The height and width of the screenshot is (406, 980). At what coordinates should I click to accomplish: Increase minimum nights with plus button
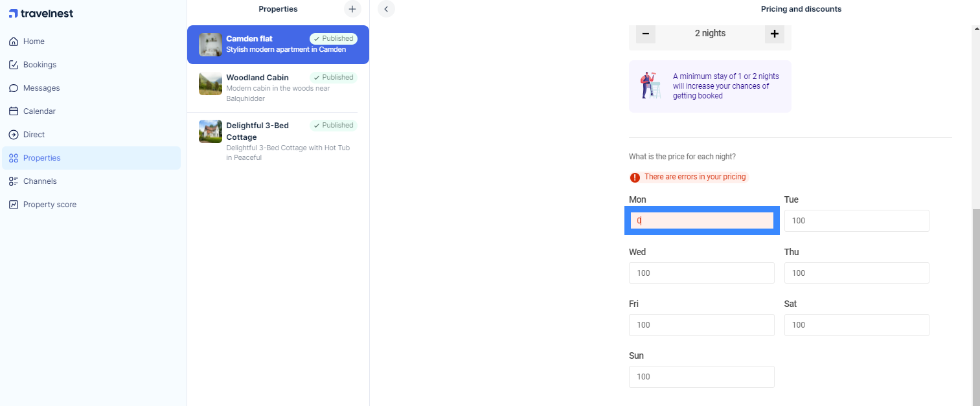point(775,34)
